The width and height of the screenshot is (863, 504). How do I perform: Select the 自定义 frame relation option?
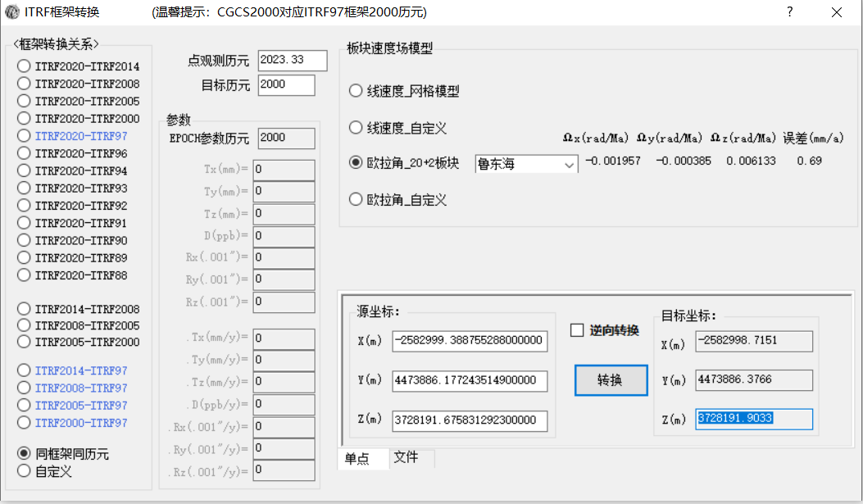coord(25,471)
